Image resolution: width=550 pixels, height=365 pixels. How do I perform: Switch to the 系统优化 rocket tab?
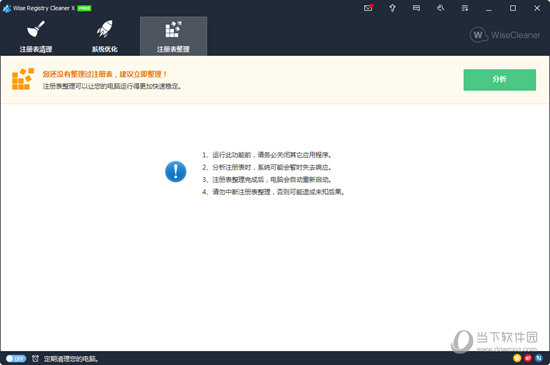(x=105, y=36)
